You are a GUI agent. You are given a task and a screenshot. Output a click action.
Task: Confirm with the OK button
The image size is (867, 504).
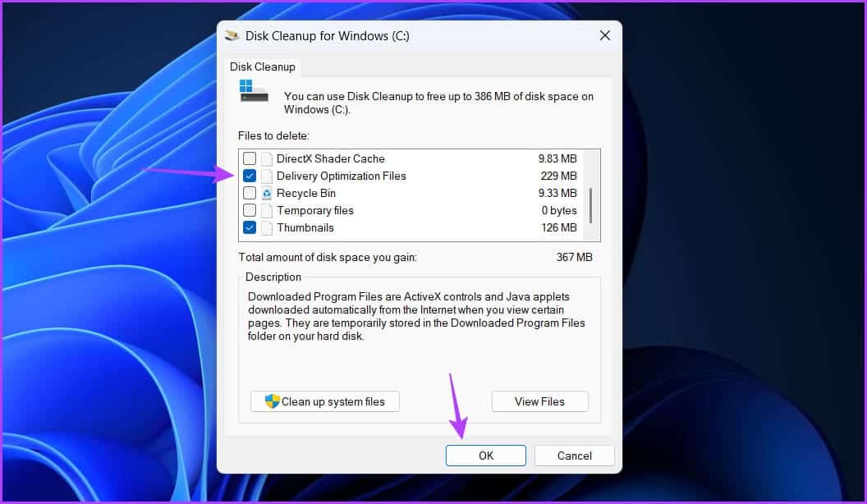(486, 456)
